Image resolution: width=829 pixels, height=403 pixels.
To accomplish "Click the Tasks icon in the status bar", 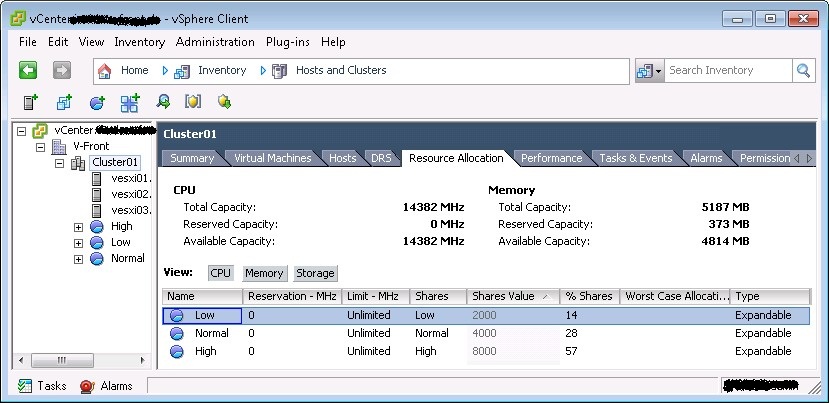I will pos(25,386).
